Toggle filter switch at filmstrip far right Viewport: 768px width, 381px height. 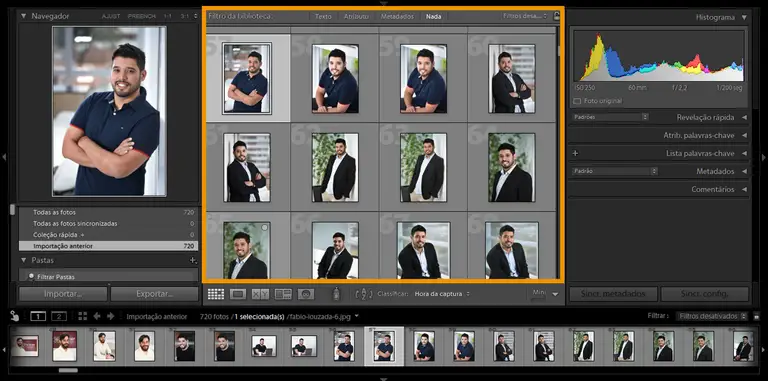pos(757,316)
